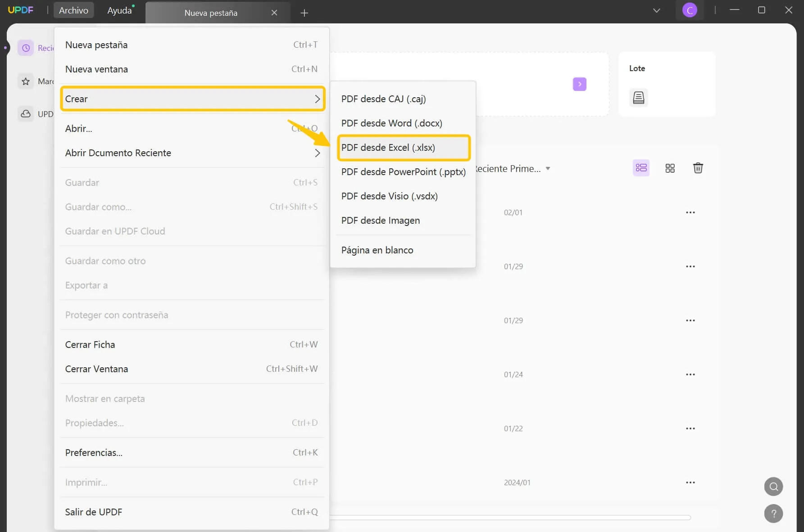The width and height of the screenshot is (804, 532).
Task: Select Nueva ventana menu item
Action: (x=192, y=69)
